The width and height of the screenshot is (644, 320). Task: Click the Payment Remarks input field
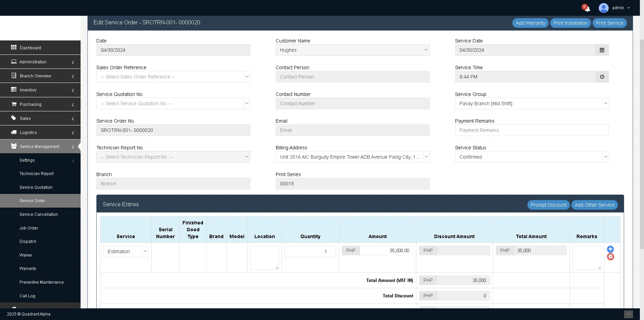532,130
